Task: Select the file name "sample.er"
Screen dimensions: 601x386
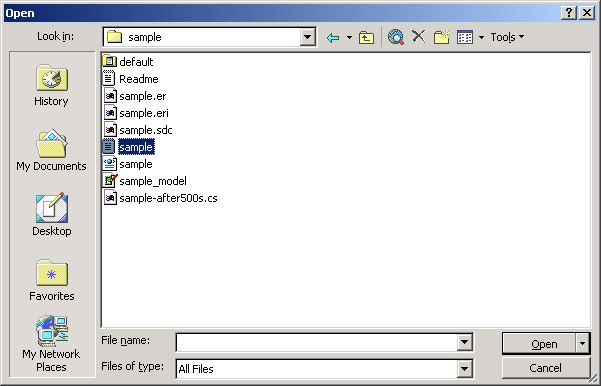Action: 143,96
